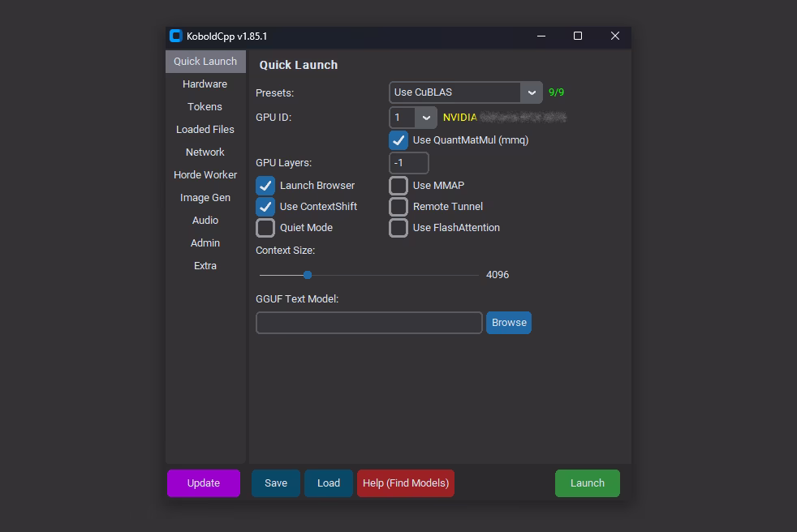The width and height of the screenshot is (797, 532).
Task: Minimize the KoboldCpp window
Action: tap(541, 36)
